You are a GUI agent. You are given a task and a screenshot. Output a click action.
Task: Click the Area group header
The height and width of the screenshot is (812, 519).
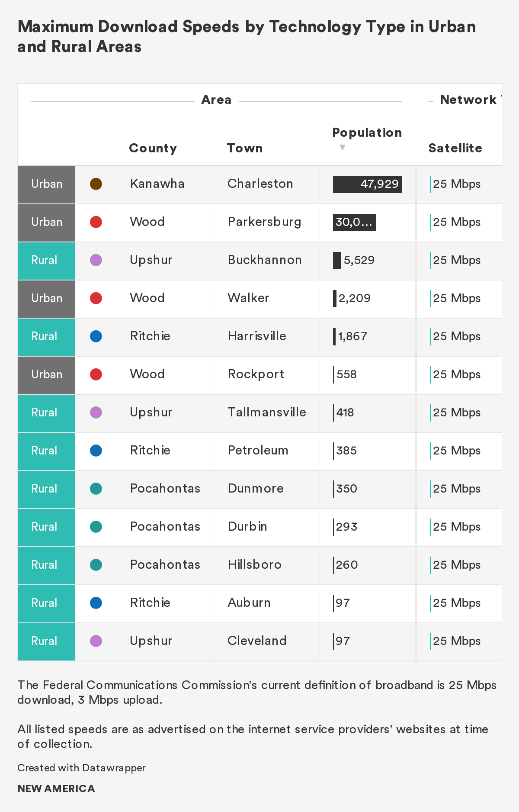click(216, 100)
